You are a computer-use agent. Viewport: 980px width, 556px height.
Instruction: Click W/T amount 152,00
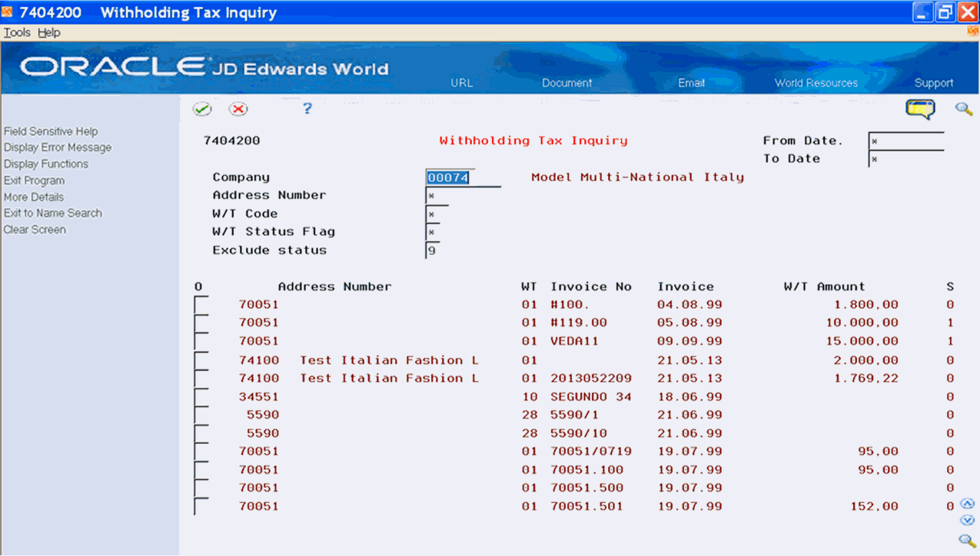(x=875, y=507)
